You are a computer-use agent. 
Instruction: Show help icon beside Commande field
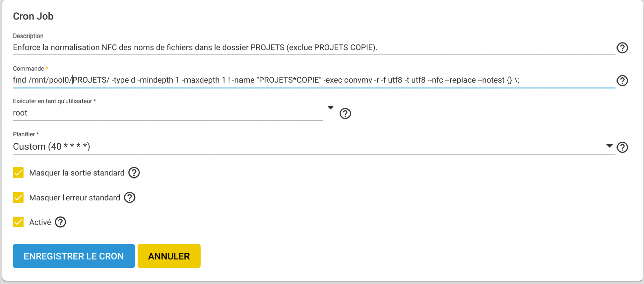pyautogui.click(x=622, y=81)
